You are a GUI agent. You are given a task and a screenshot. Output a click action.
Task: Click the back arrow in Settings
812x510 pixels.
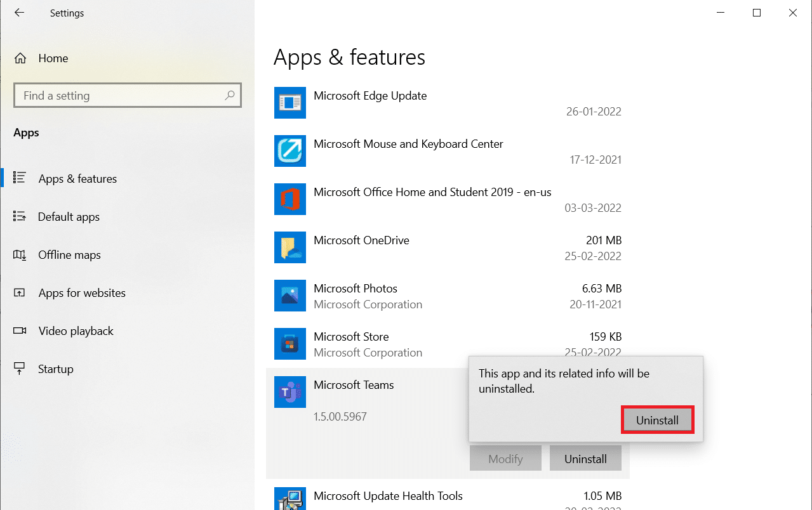point(19,13)
